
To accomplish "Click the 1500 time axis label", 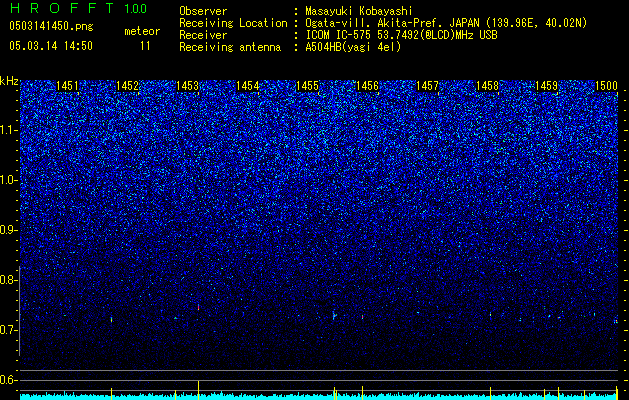I will [x=606, y=85].
